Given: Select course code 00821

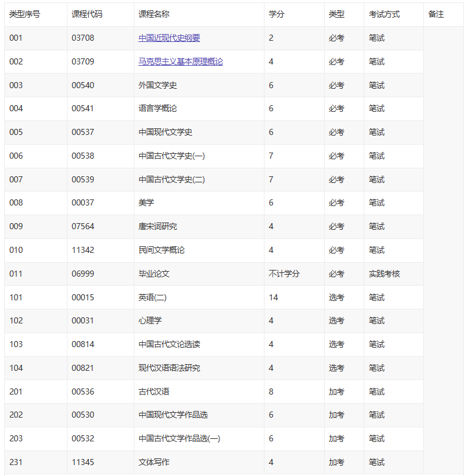Looking at the screenshot, I should click(83, 368).
